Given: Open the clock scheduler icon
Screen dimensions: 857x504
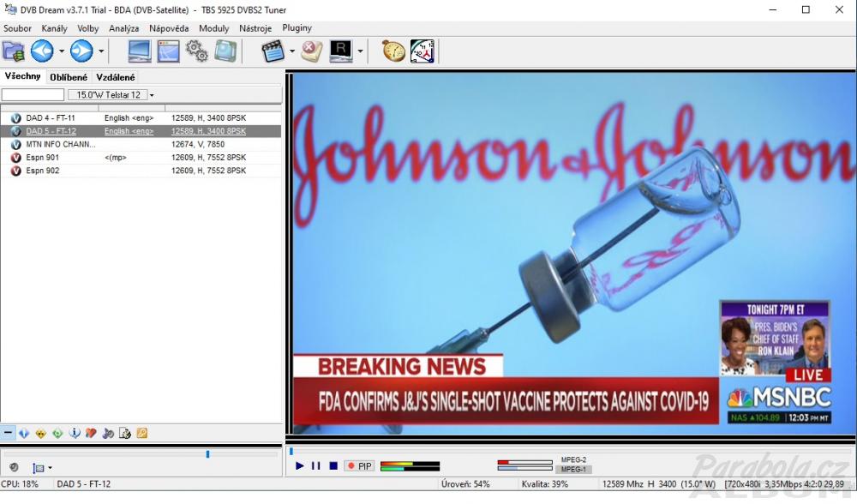Looking at the screenshot, I should click(423, 51).
